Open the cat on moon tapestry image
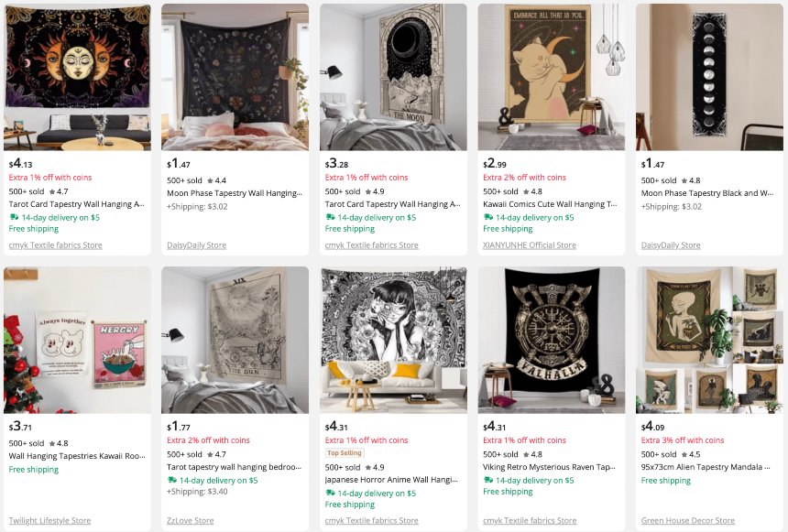This screenshot has height=532, width=788. click(x=552, y=77)
